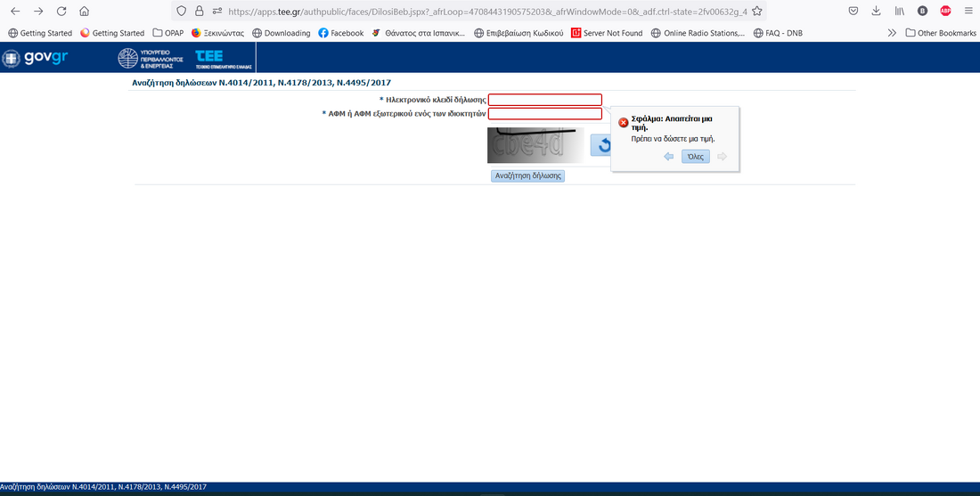Expand the hidden bookmarks overflow chevron
Image resolution: width=980 pixels, height=496 pixels.
(892, 33)
